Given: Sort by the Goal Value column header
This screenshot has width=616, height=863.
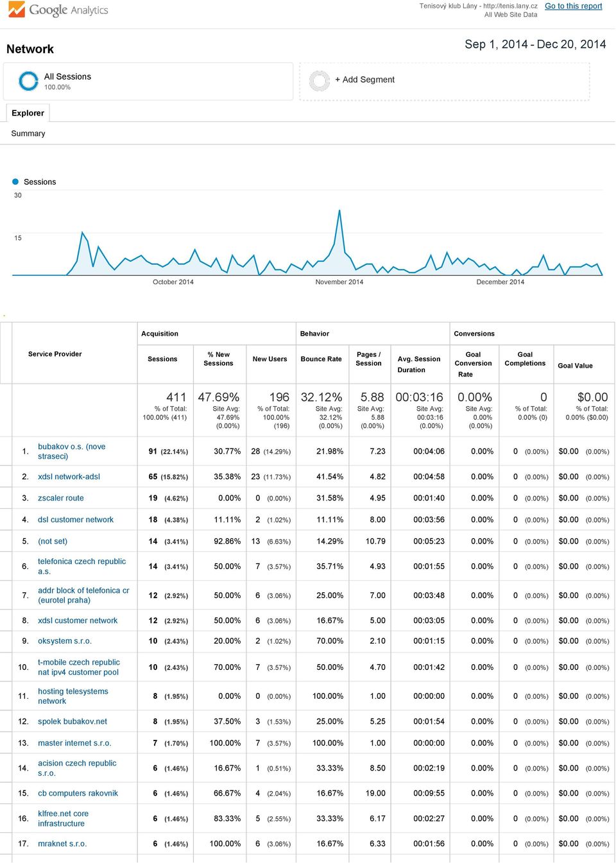Looking at the screenshot, I should (575, 366).
